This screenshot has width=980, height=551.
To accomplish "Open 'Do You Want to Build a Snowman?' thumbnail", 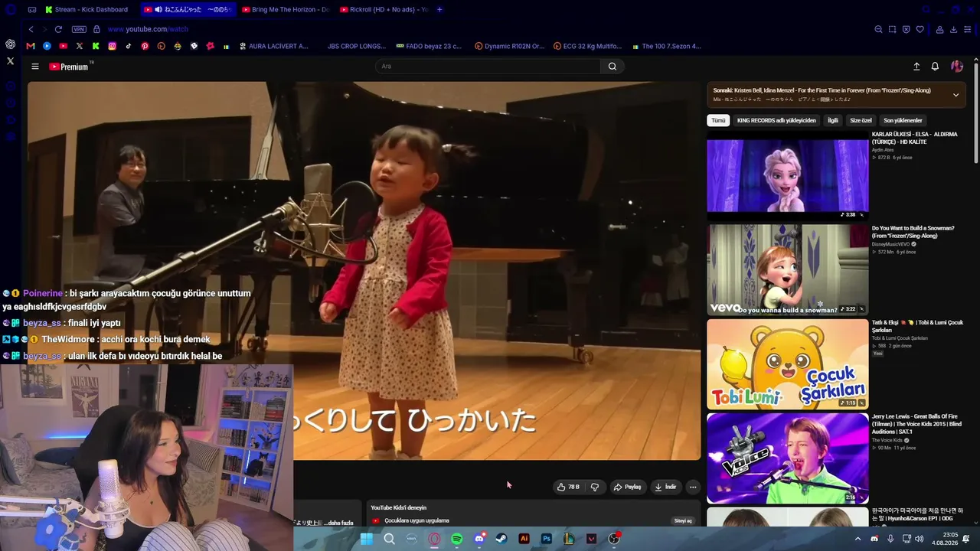I will pos(788,269).
